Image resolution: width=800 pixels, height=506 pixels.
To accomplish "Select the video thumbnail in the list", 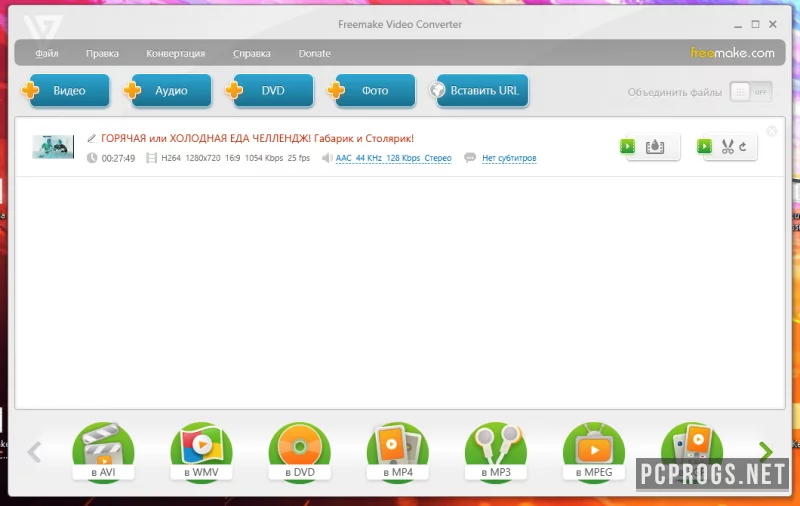I will (53, 147).
